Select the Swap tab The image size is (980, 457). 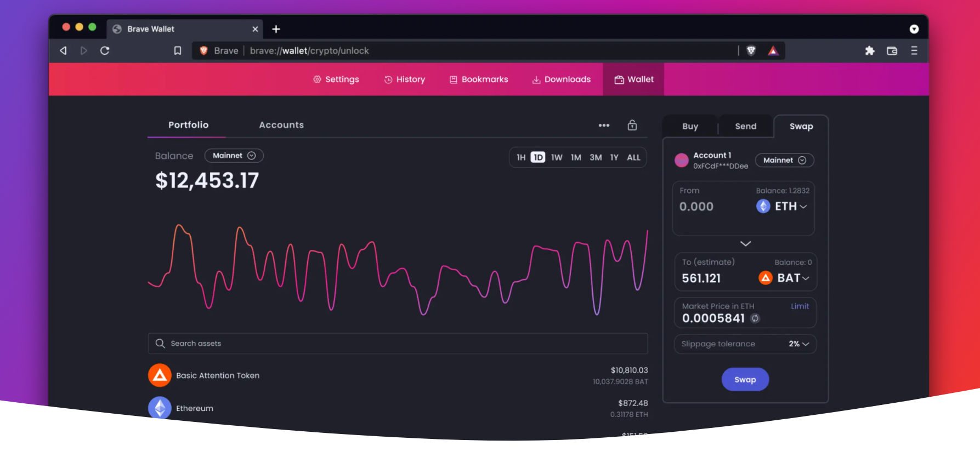[801, 127]
